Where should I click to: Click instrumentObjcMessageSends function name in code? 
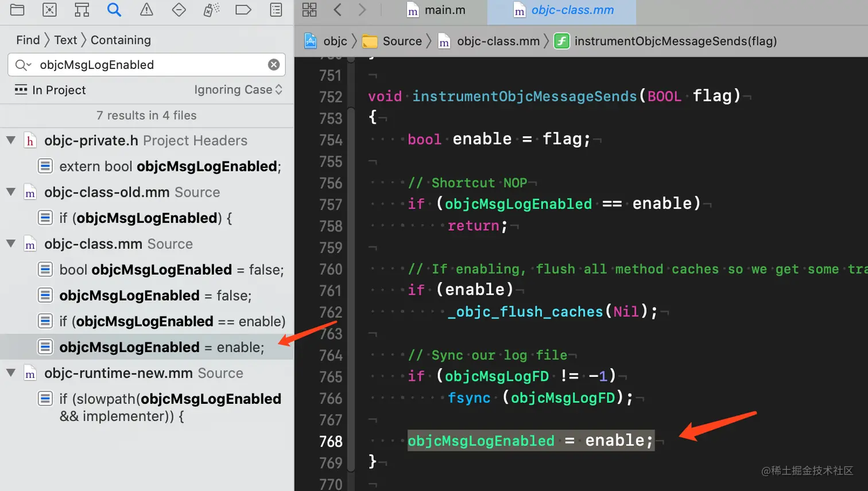tap(525, 96)
